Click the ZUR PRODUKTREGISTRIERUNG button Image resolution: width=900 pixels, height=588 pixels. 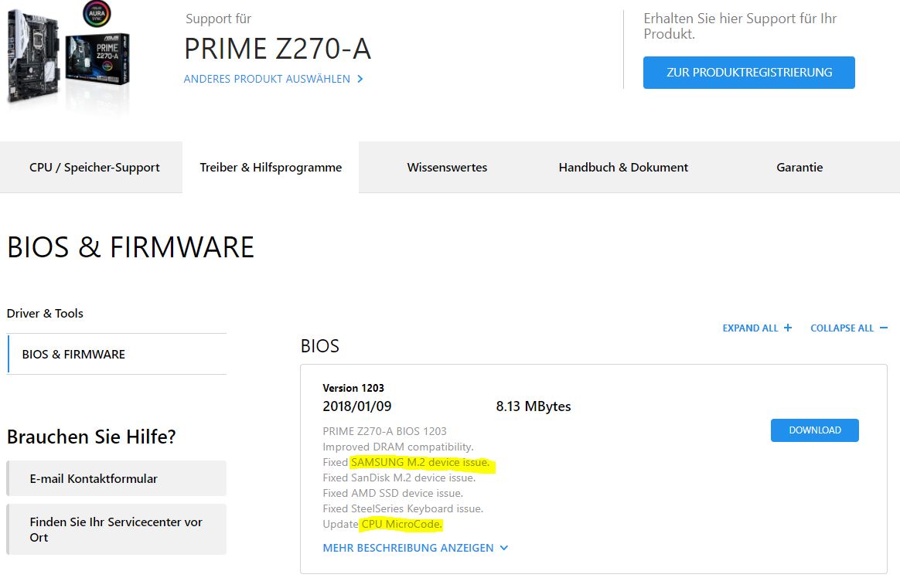pos(749,73)
